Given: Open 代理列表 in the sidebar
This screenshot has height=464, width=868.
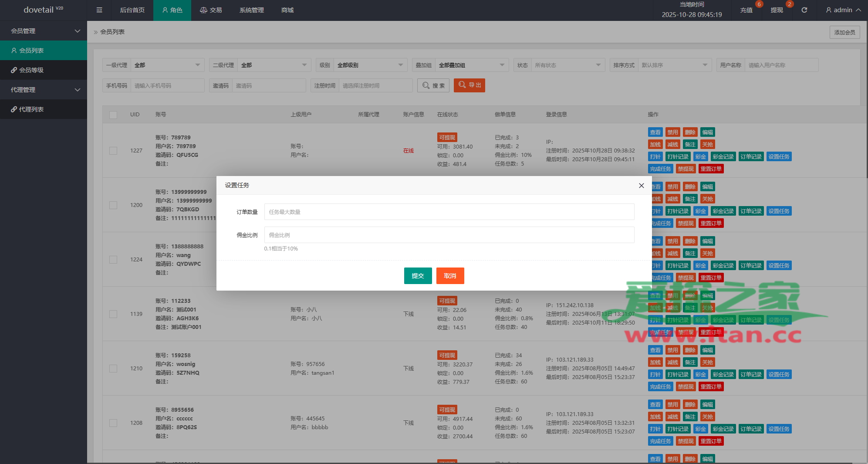Looking at the screenshot, I should point(31,109).
